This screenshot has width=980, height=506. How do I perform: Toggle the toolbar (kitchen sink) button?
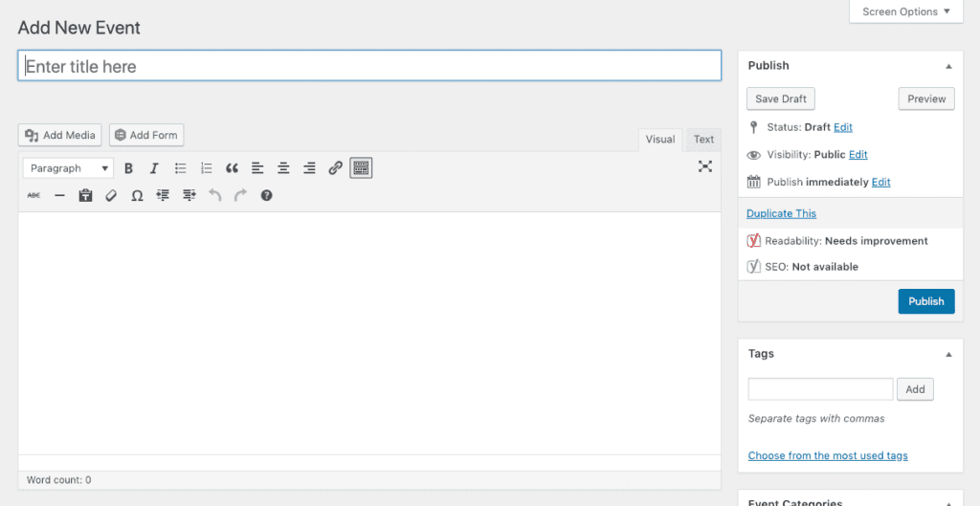click(x=361, y=168)
